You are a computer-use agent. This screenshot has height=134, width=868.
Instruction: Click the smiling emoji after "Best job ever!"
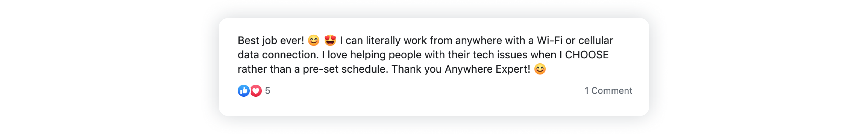click(x=314, y=41)
